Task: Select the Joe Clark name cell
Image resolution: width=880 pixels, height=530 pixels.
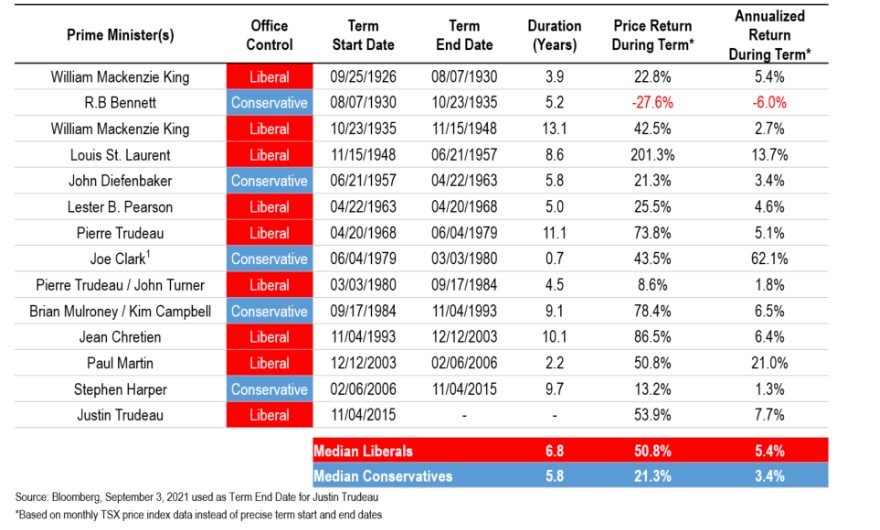Action: click(121, 259)
